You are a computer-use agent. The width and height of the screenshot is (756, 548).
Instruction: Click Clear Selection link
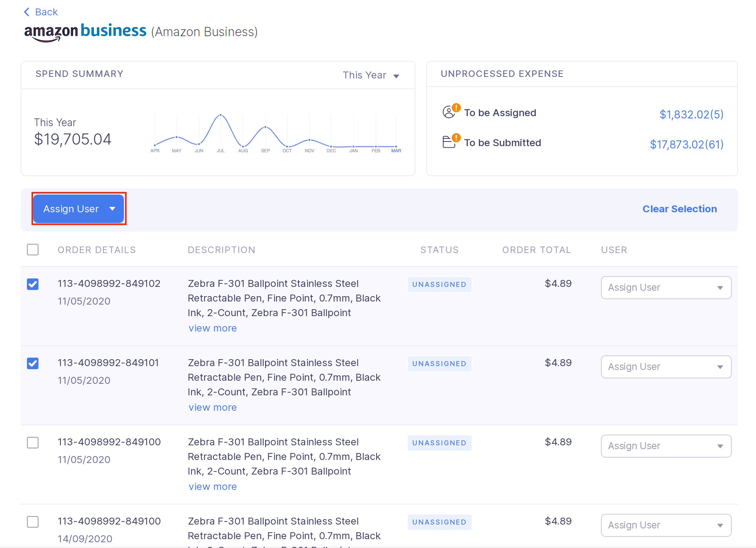(x=679, y=209)
